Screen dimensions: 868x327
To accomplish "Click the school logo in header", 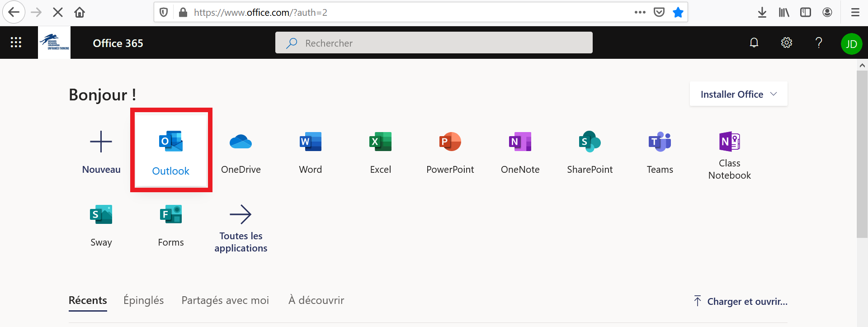I will tap(54, 43).
